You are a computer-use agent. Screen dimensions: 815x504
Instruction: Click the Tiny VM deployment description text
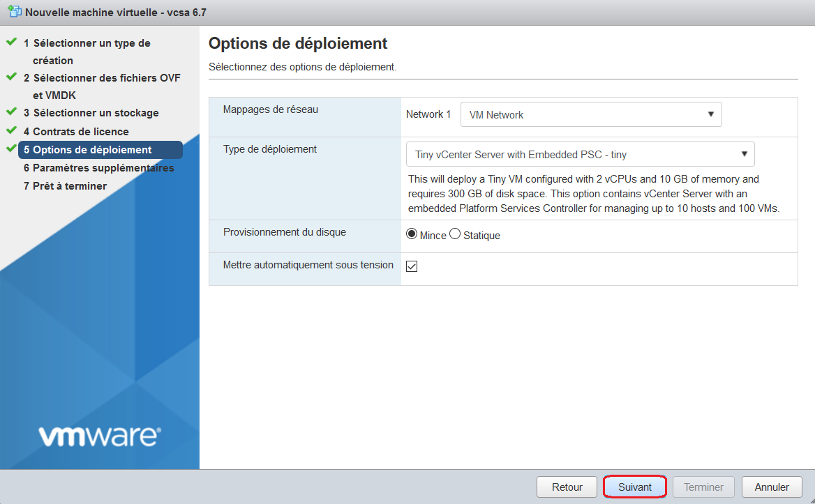(x=594, y=194)
